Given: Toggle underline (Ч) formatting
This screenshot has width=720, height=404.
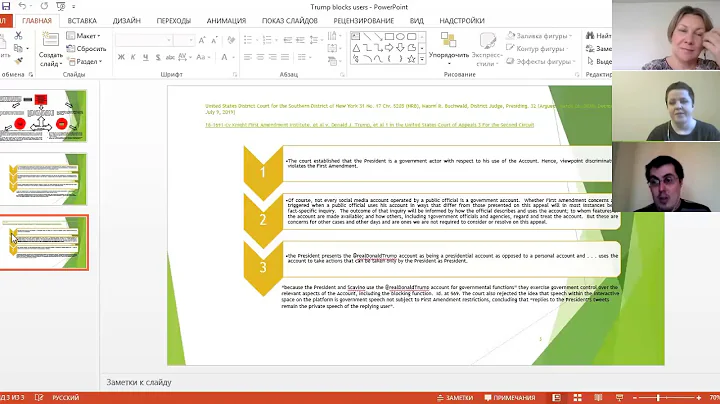Looking at the screenshot, I should [x=146, y=57].
